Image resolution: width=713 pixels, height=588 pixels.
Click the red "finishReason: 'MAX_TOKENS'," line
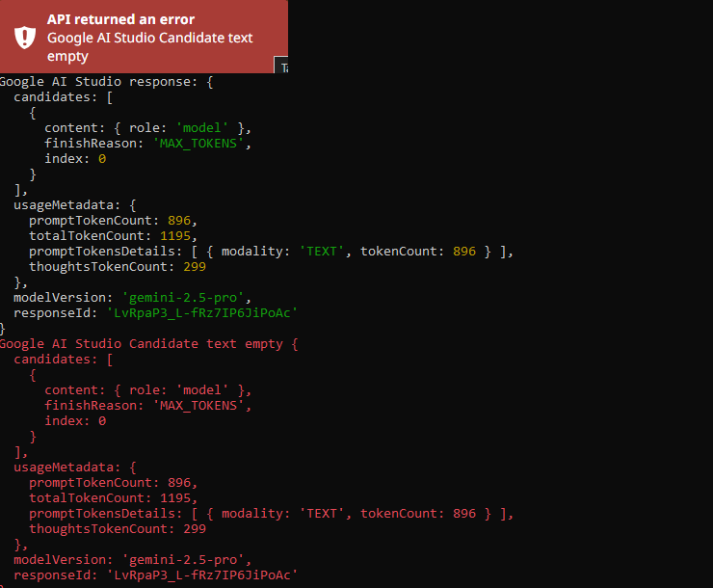(x=147, y=406)
